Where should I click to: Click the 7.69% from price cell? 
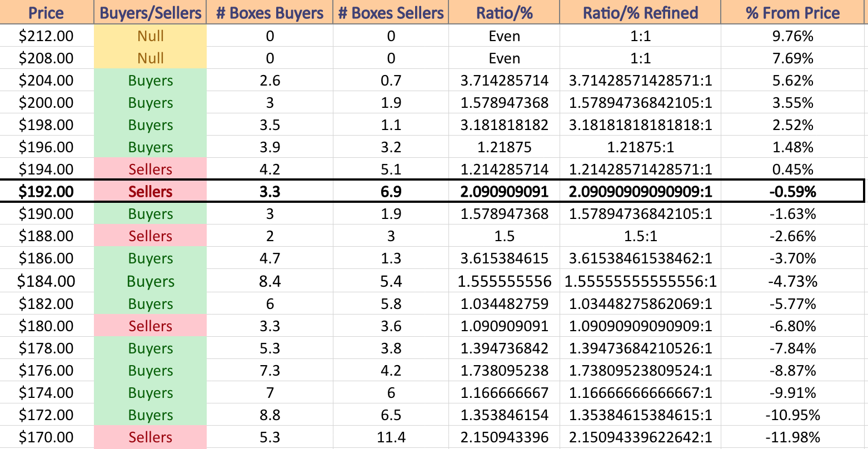point(793,58)
